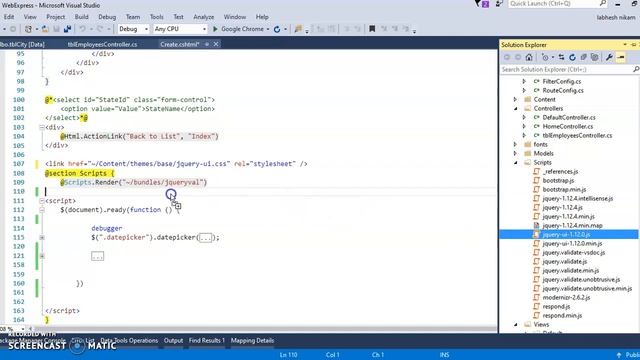Click the feedback icon beside Quick Launch

click(x=499, y=4)
